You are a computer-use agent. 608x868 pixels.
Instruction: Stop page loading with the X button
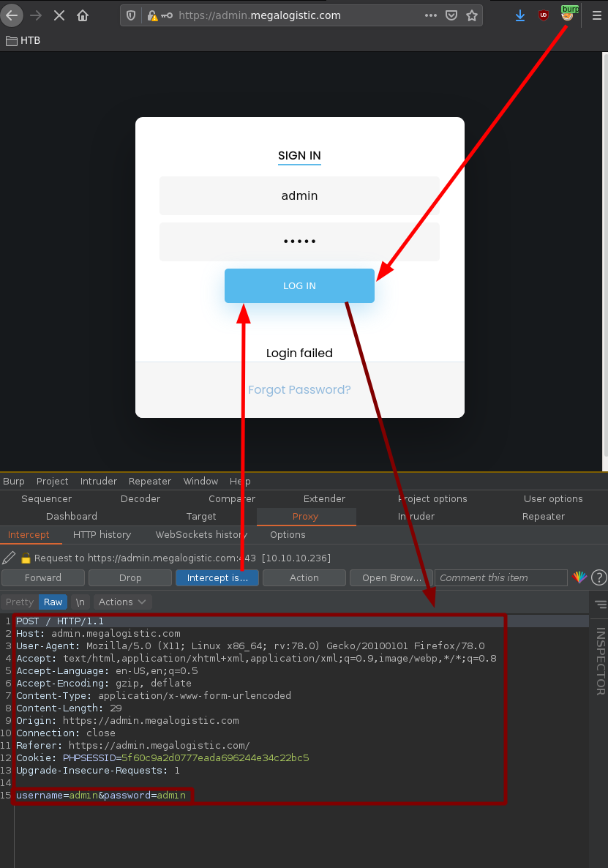click(x=59, y=15)
